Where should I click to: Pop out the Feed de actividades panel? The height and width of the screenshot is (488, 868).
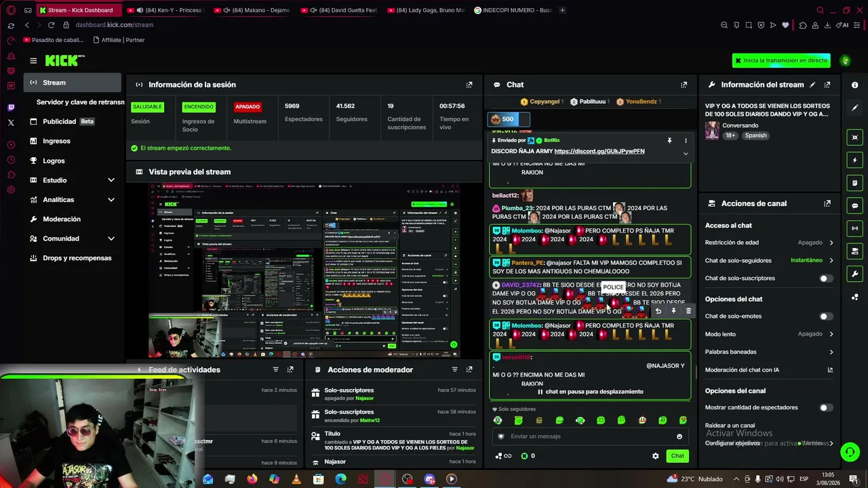tap(290, 369)
